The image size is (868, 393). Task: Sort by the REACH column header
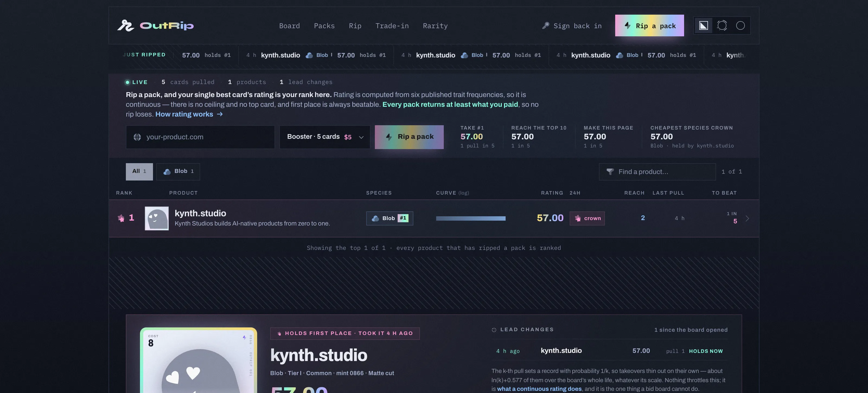pyautogui.click(x=634, y=193)
